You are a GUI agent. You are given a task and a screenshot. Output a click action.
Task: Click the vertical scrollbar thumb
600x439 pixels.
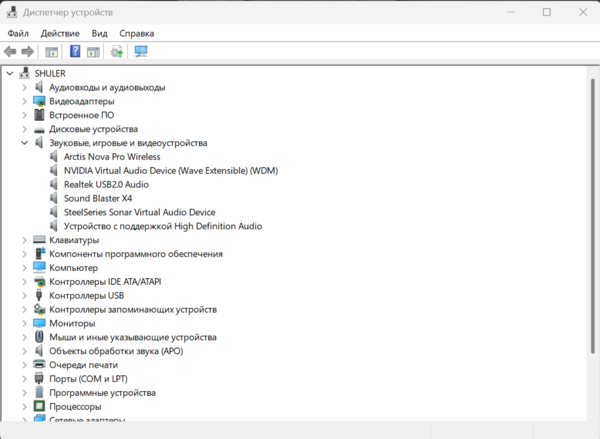coord(593,215)
